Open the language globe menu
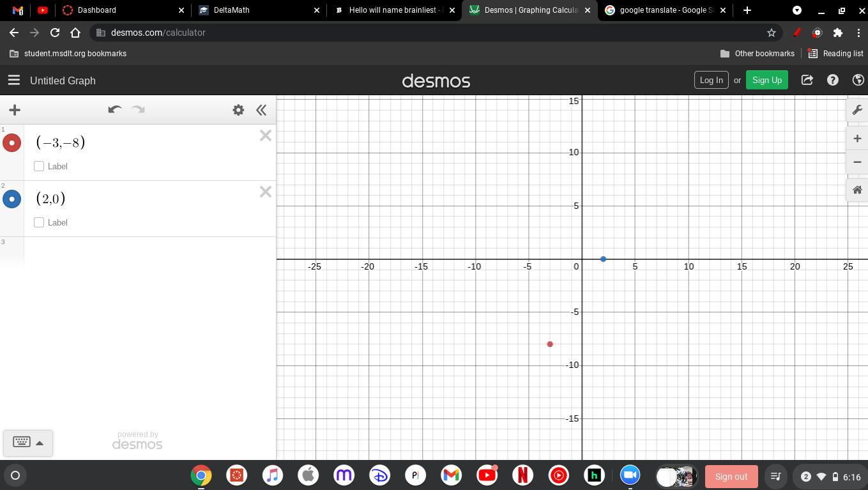The image size is (868, 490). pos(858,80)
